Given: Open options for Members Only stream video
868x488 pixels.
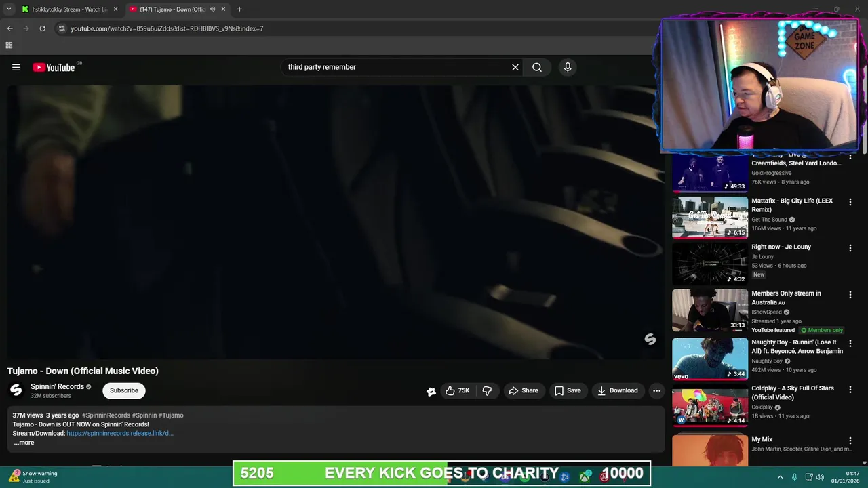Looking at the screenshot, I should click(850, 295).
